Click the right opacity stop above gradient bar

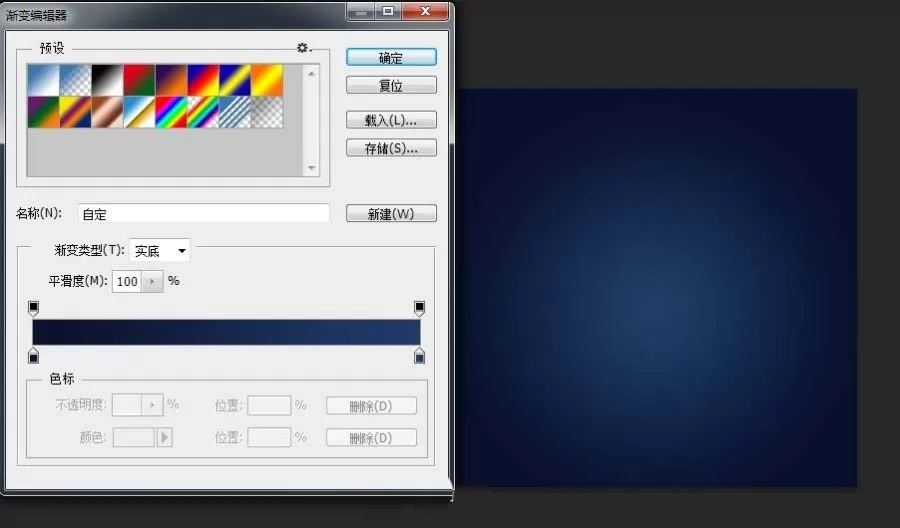[x=420, y=308]
